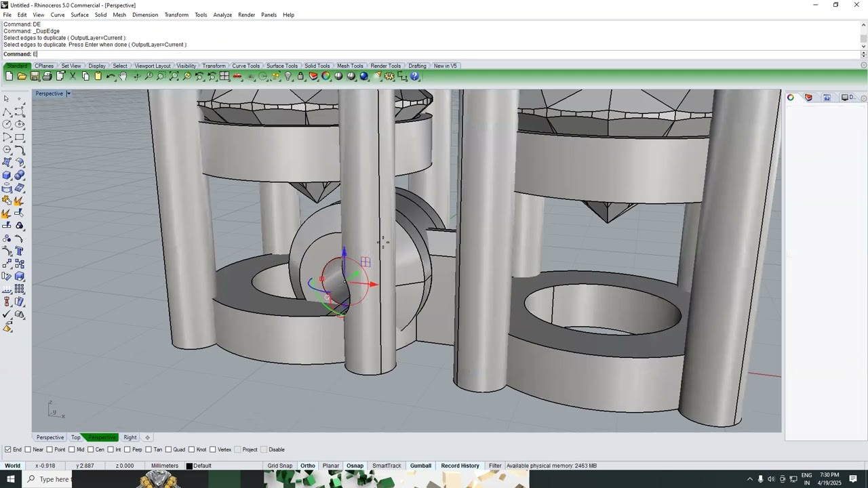Enable the Quad object snap
The height and width of the screenshot is (488, 868).
point(169,449)
